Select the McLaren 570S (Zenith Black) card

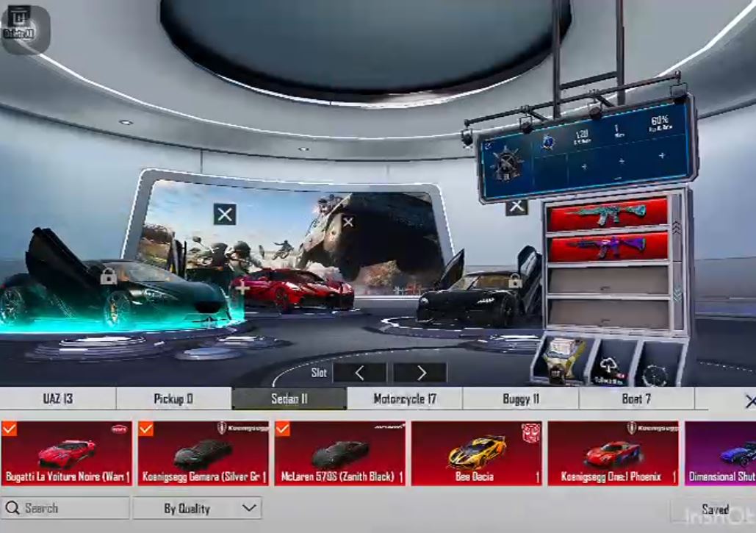tap(340, 453)
